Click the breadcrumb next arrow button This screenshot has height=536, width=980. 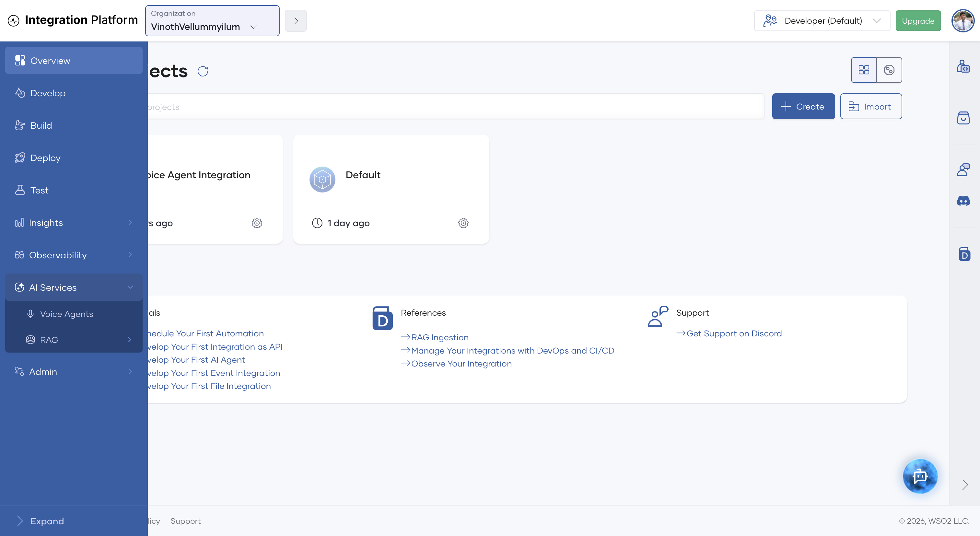point(296,20)
